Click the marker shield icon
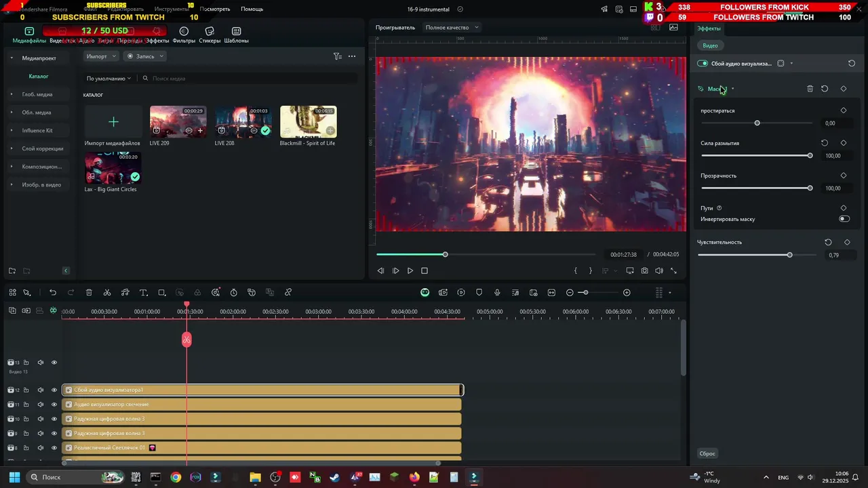868x488 pixels. click(479, 293)
